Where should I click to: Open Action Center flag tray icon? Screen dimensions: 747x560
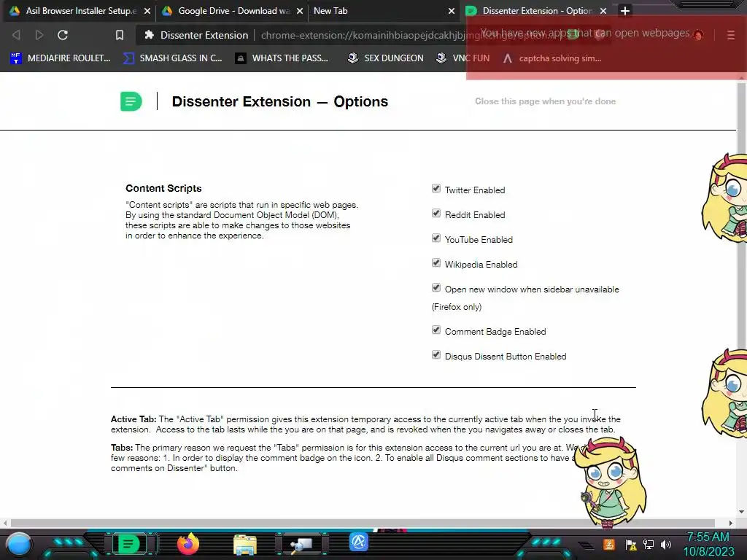tap(631, 545)
